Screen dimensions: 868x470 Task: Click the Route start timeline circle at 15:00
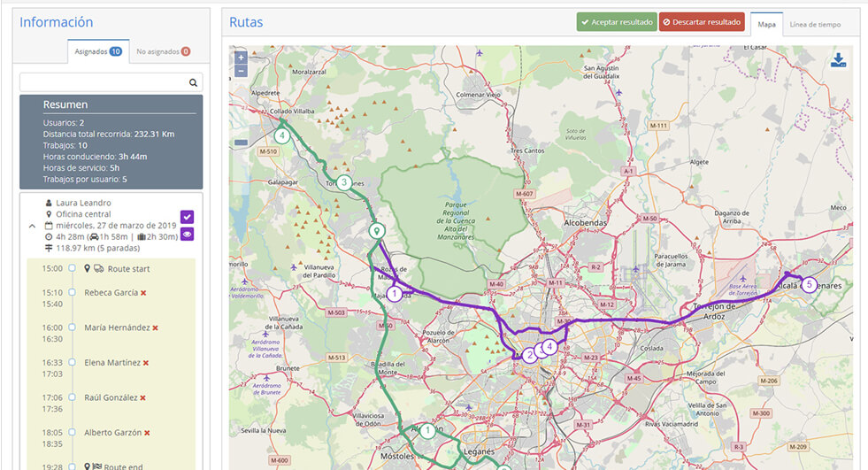pos(72,268)
